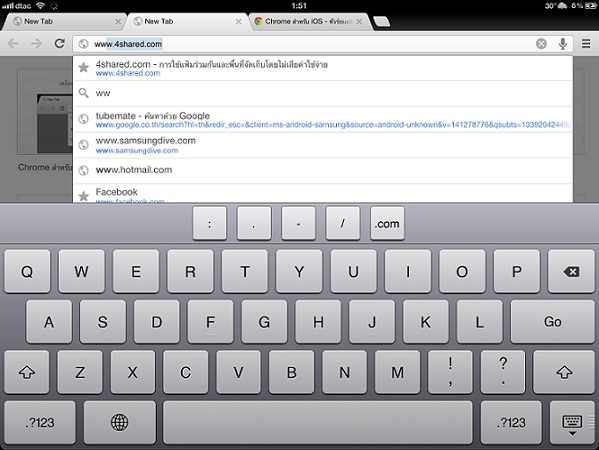Tap the I key
The image size is (599, 450).
coord(408,272)
